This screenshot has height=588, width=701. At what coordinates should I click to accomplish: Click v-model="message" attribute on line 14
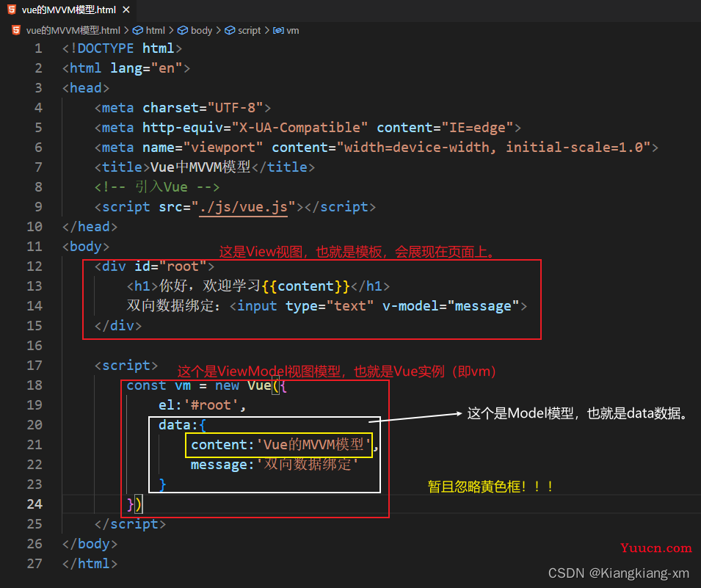click(x=451, y=306)
